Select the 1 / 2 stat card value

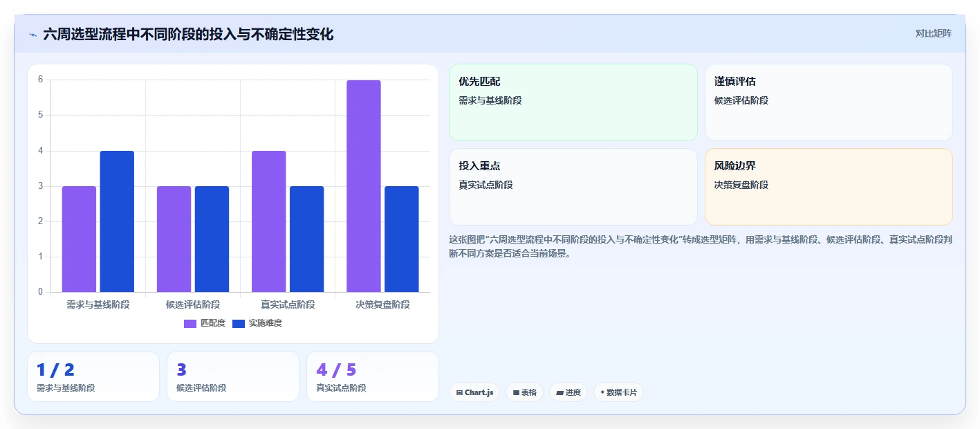55,370
